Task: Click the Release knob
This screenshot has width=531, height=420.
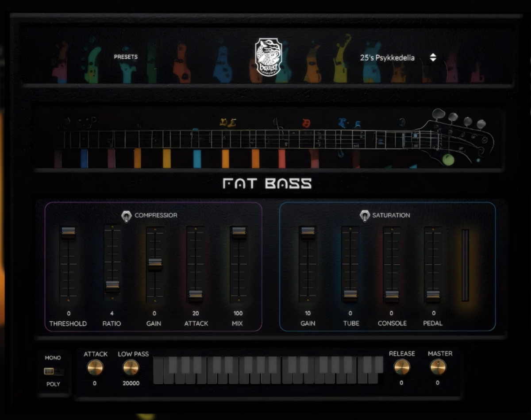Action: tap(402, 366)
